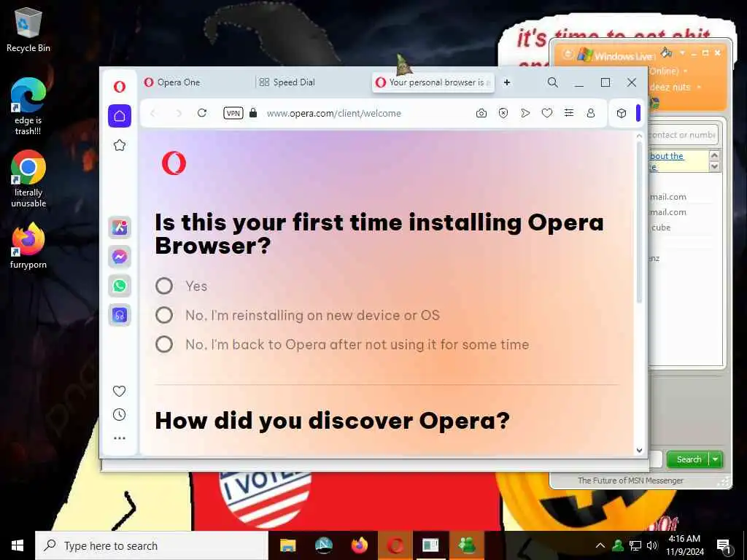The height and width of the screenshot is (560, 747).
Task: Open Messenger title bar menu arrow
Action: (682, 52)
